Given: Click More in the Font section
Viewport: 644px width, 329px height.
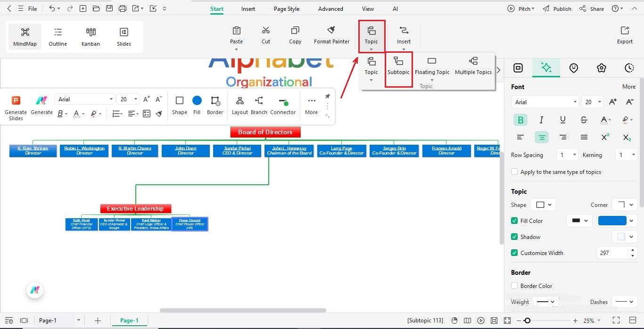Looking at the screenshot, I should [x=629, y=87].
